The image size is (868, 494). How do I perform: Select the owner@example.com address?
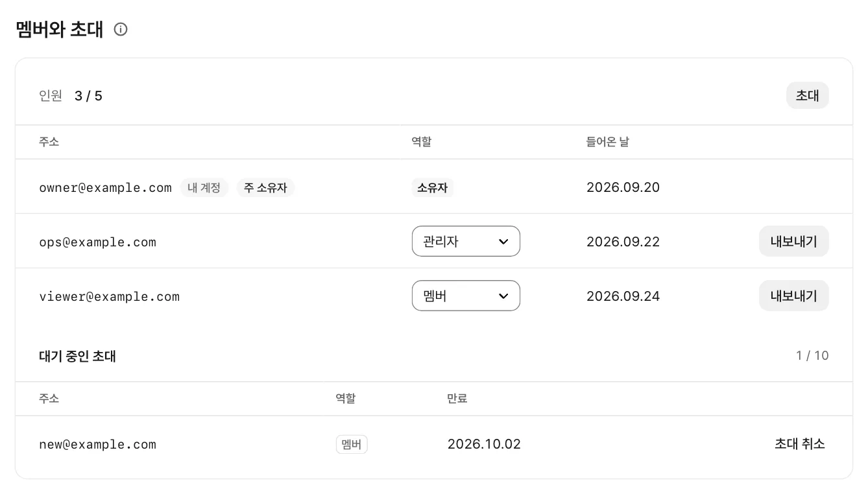pos(105,188)
